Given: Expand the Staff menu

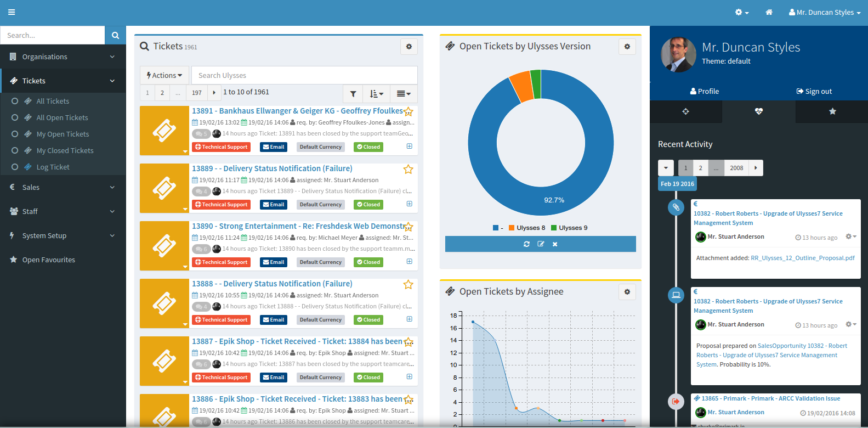Looking at the screenshot, I should click(63, 211).
